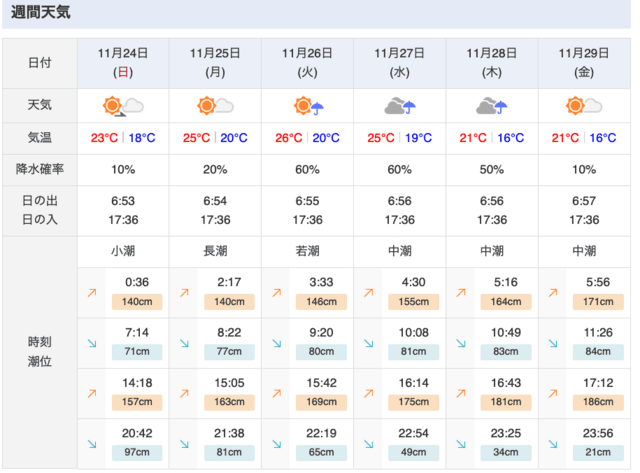Click the falling tide arrow beside 23:56
The width and height of the screenshot is (640, 473).
552,442
